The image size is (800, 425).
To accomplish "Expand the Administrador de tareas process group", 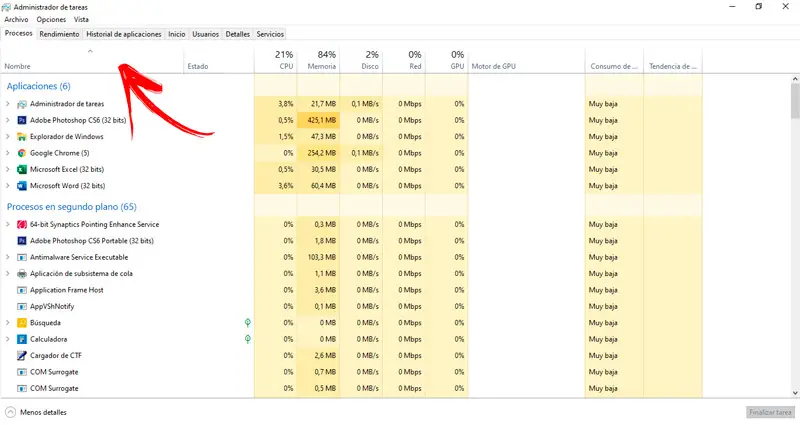I will 8,104.
